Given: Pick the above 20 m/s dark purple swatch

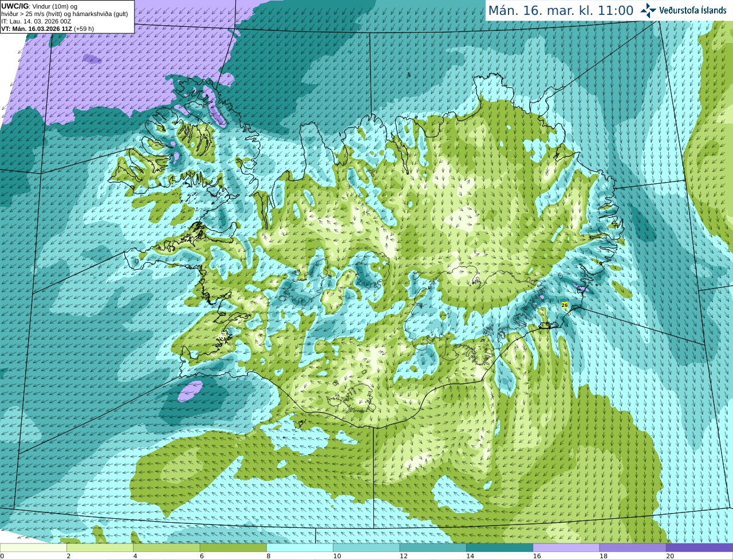Looking at the screenshot, I should [x=699, y=547].
